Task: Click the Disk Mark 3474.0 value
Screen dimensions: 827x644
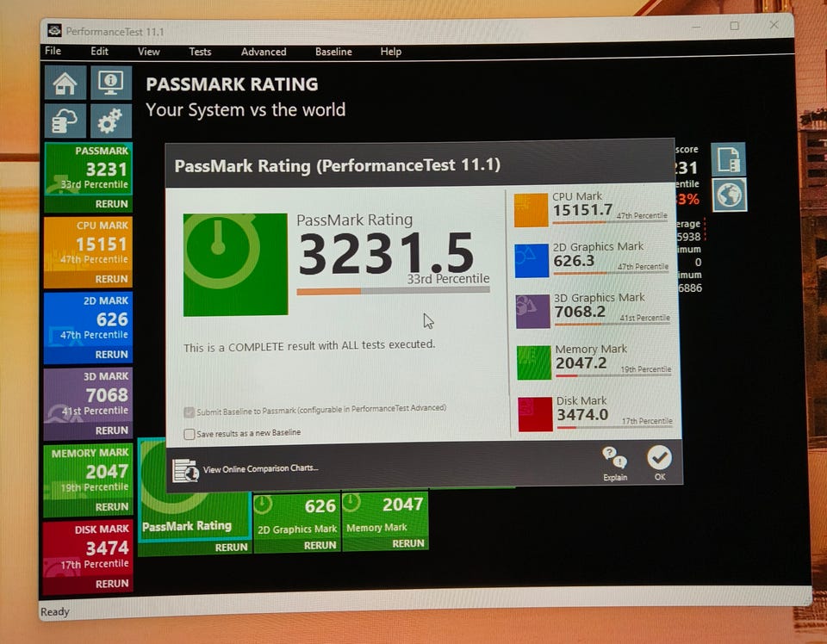Action: click(582, 415)
